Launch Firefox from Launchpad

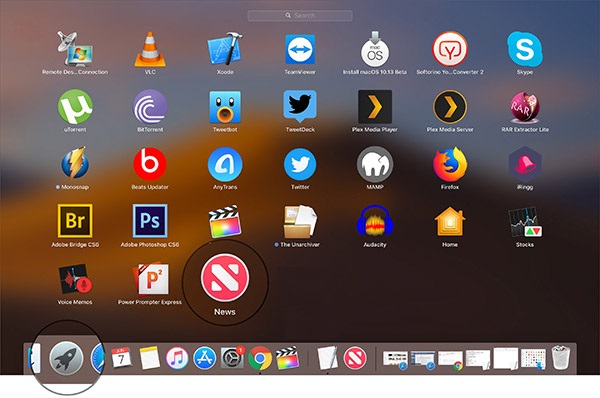tap(450, 164)
